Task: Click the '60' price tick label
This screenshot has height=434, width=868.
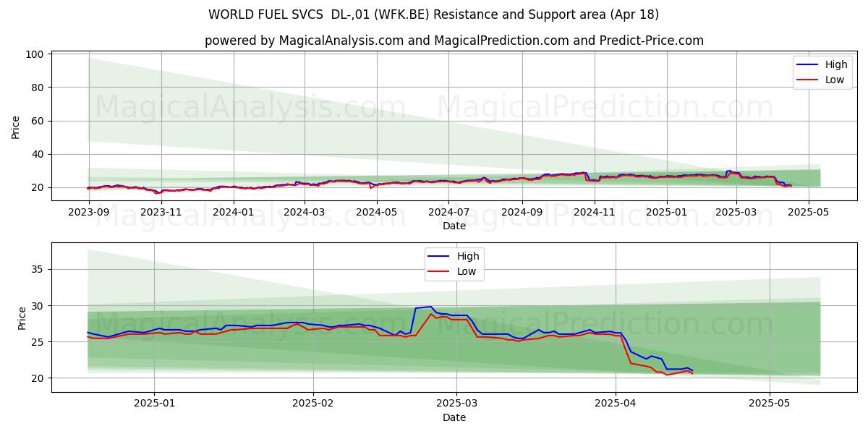Action: coord(38,121)
